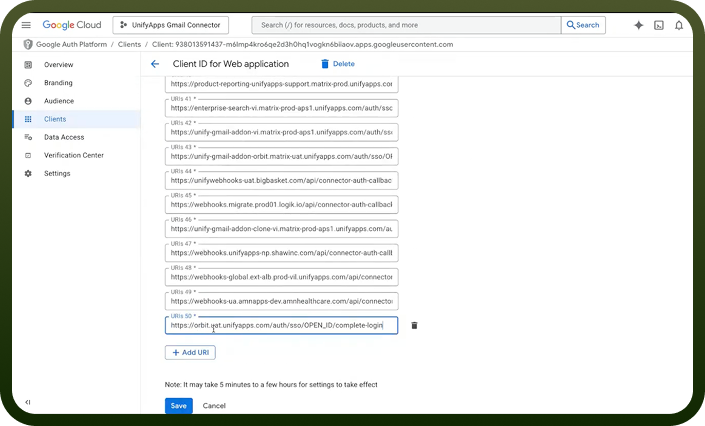Click the blue Search button
This screenshot has height=426, width=705.
click(583, 25)
